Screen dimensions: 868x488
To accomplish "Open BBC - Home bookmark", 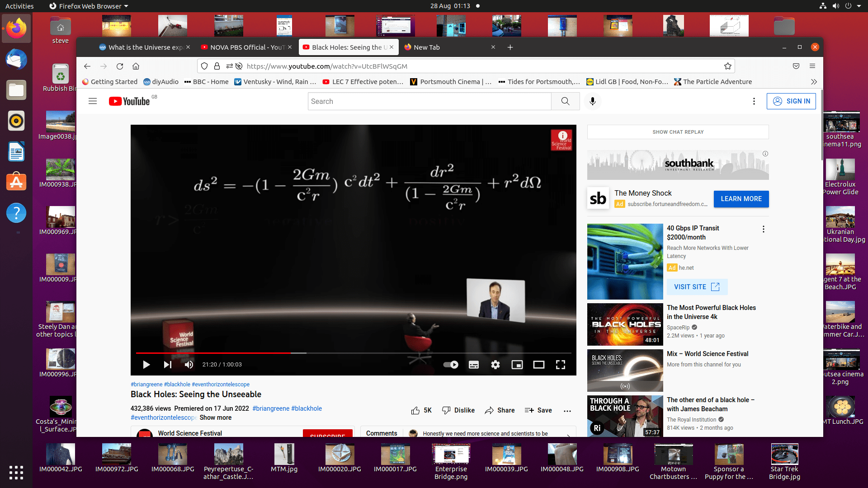I will pyautogui.click(x=207, y=82).
